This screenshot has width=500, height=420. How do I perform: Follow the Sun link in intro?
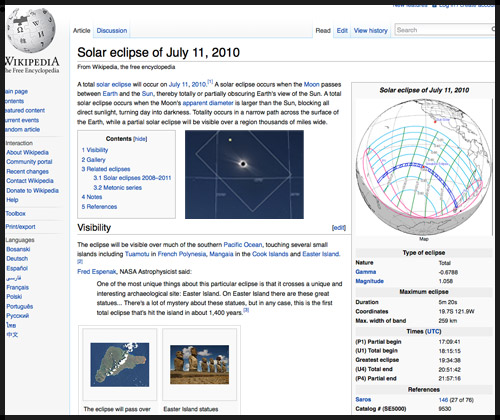(x=147, y=94)
